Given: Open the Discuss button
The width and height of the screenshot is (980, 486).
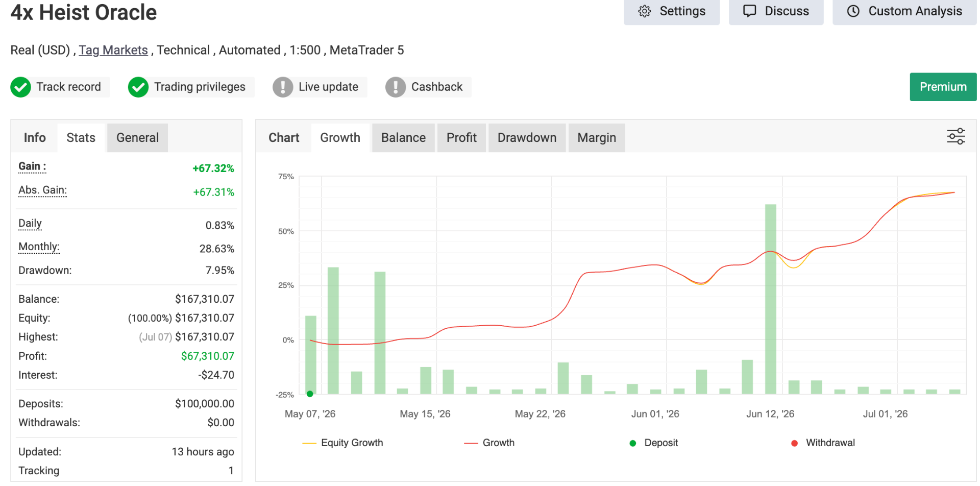Looking at the screenshot, I should [x=776, y=11].
